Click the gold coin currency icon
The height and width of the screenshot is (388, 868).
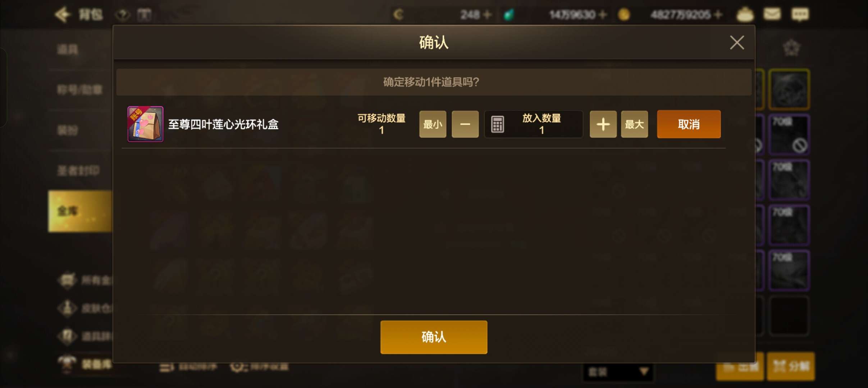[624, 14]
